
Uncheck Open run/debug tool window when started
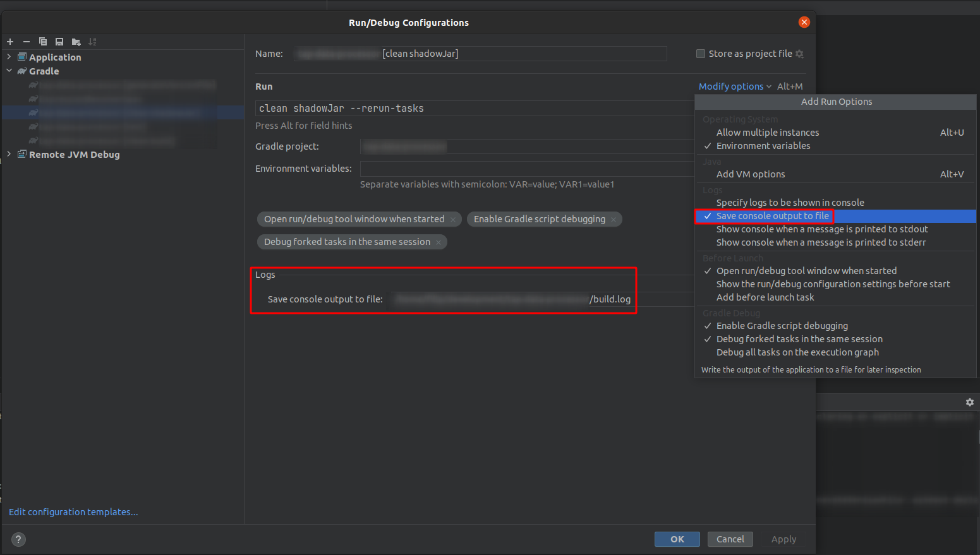point(835,271)
